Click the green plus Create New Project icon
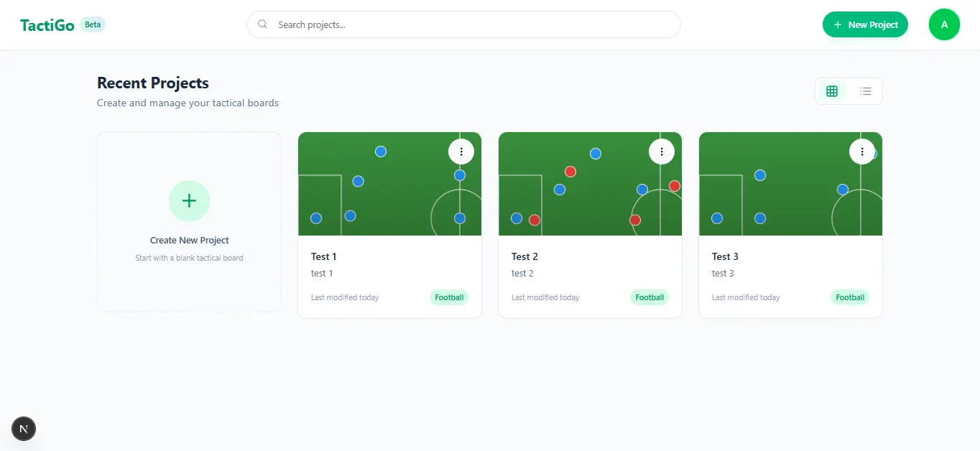The image size is (980, 451). coord(189,201)
